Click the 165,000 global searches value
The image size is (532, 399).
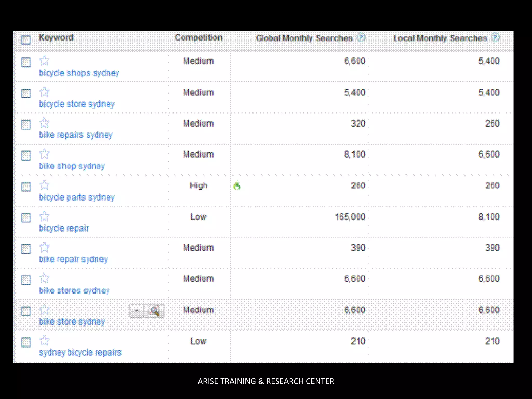(350, 217)
